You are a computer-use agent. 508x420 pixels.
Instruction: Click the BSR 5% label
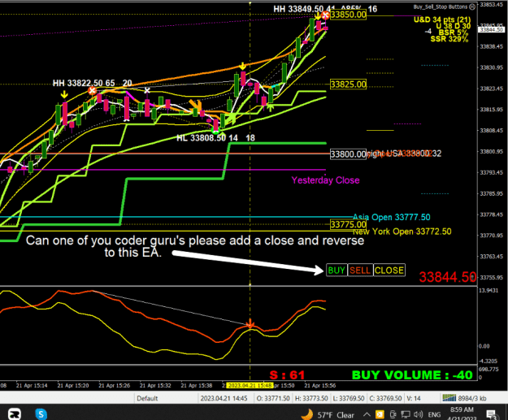[x=454, y=32]
